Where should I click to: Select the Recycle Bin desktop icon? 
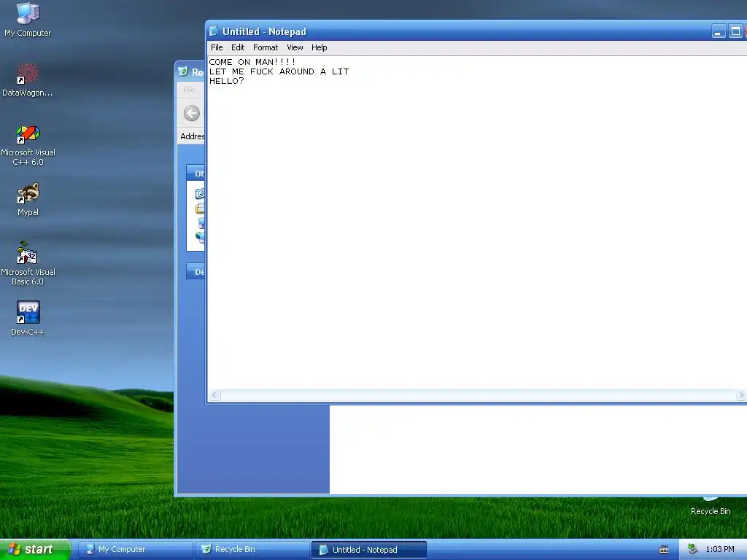pos(711,506)
